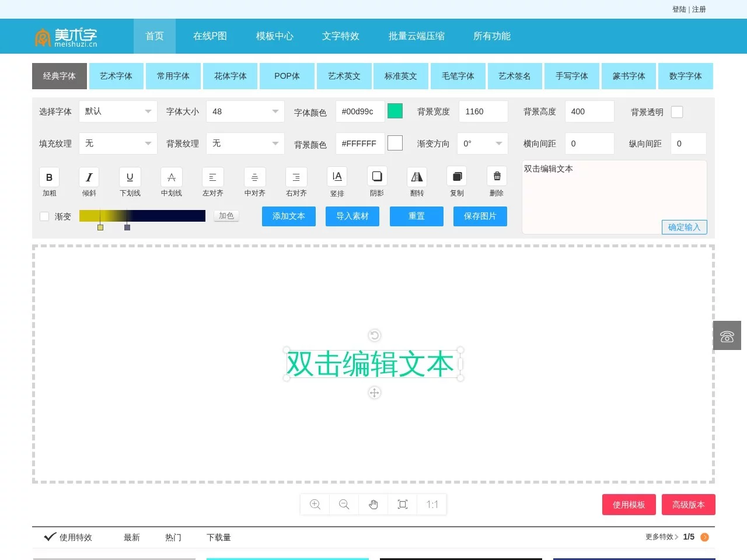Viewport: 747px width, 560px height.
Task: Center-align text with the 中对齐 option
Action: 254,181
